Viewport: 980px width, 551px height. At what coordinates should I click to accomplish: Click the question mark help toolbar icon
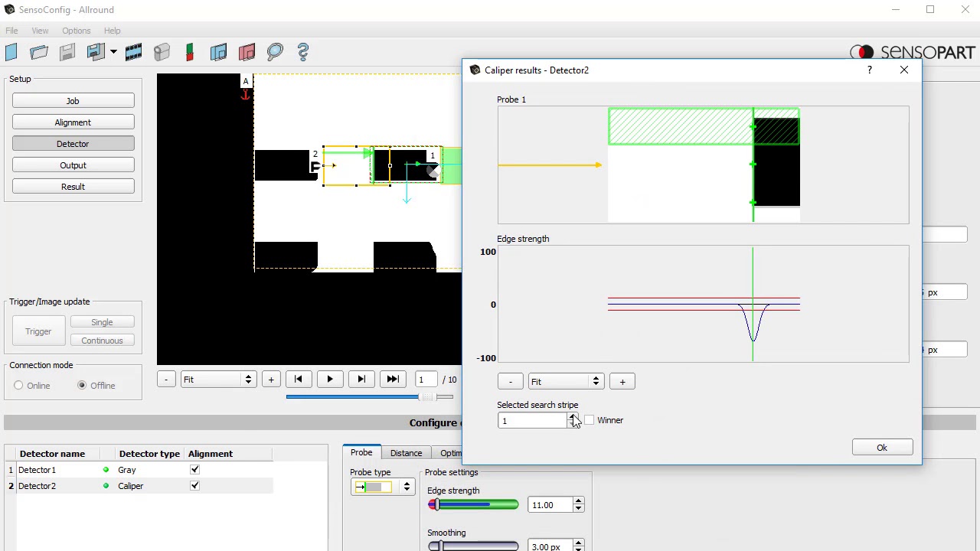[x=303, y=52]
